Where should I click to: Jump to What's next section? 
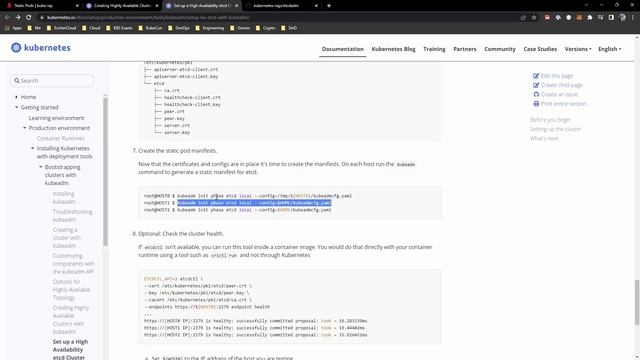544,138
